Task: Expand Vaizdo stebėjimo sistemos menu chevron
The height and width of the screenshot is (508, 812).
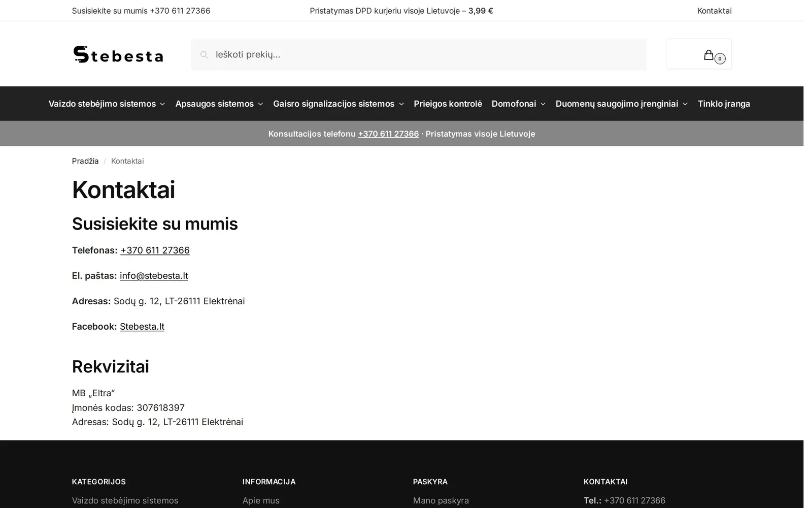Action: coord(162,104)
